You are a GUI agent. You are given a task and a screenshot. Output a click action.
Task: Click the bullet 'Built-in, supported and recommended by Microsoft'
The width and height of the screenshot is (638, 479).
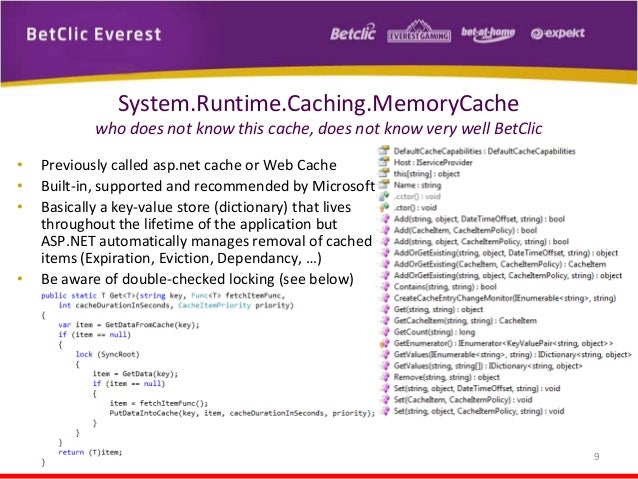pyautogui.click(x=208, y=186)
